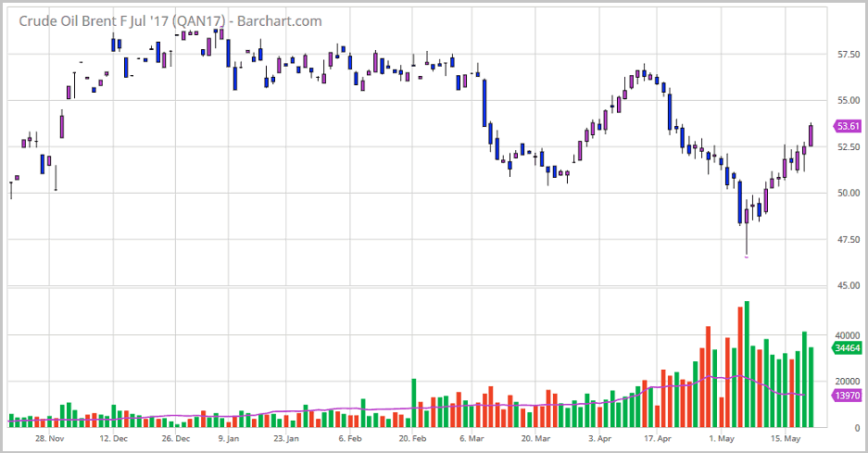Click the 15. May date label
Screen dimensions: 868x453
(786, 438)
